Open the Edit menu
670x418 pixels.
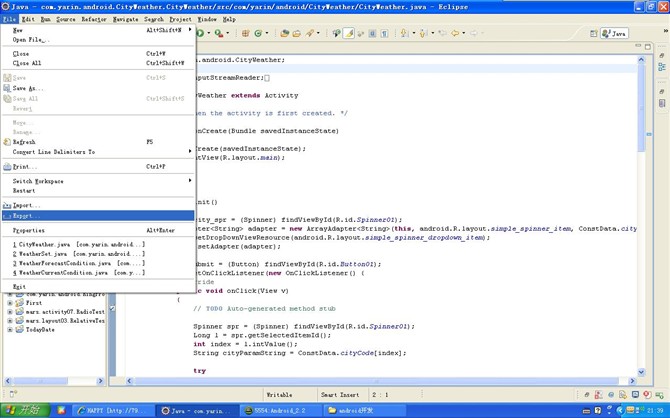point(28,19)
